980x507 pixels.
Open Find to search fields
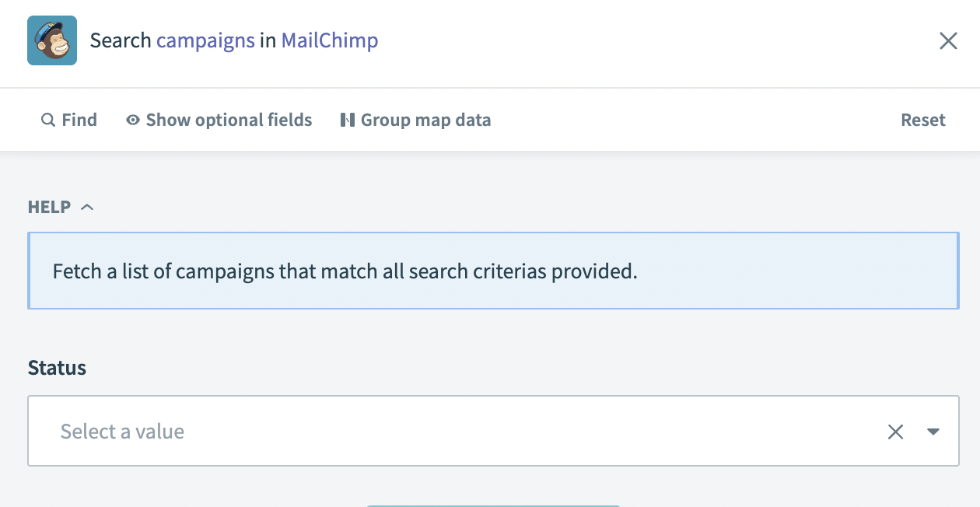click(68, 119)
